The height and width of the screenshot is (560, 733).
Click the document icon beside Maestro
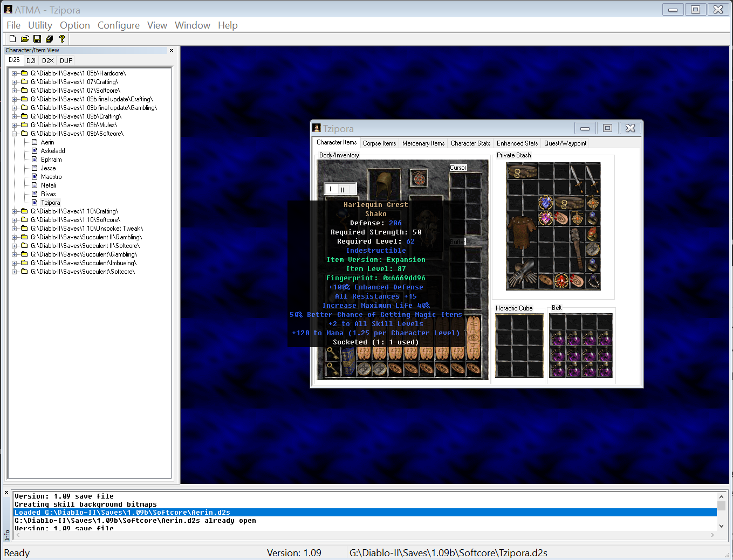35,177
